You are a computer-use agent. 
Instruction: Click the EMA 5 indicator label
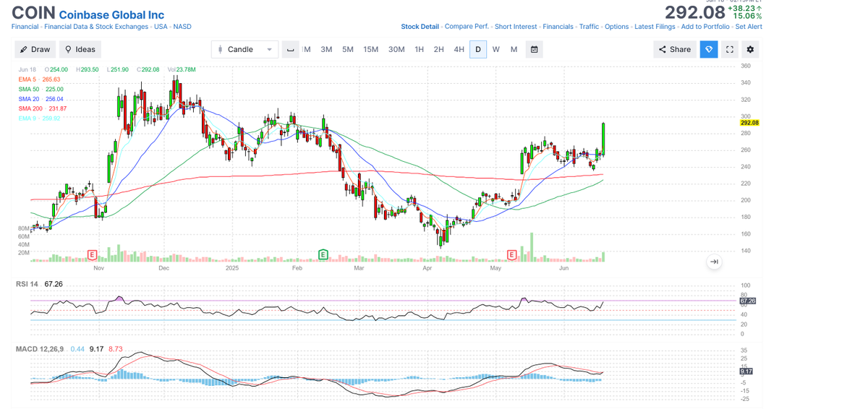(x=39, y=79)
